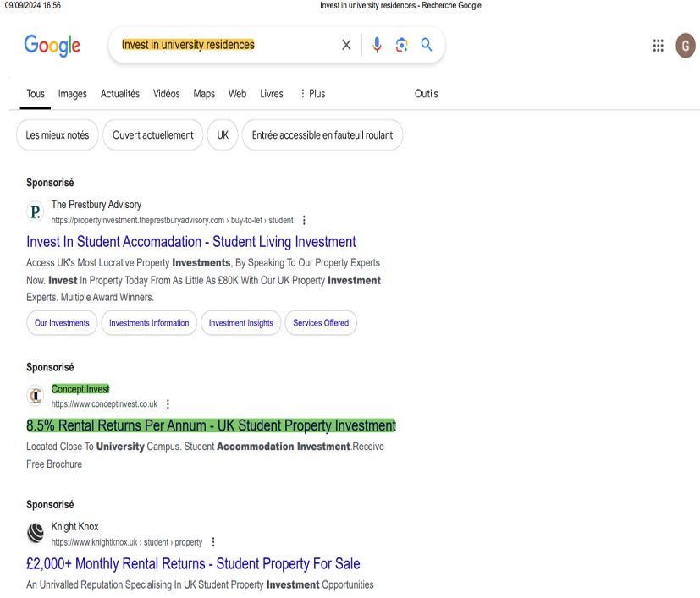This screenshot has height=598, width=700.
Task: Click the Knight Knox favicon
Action: click(36, 533)
